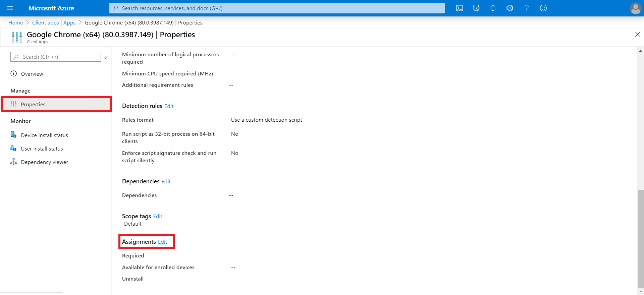Screen dimensions: 644x295
Task: Open the Help question mark menu
Action: (x=527, y=8)
